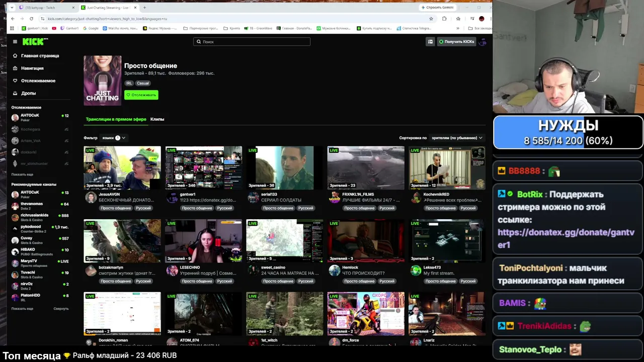The image size is (644, 362).
Task: Click НУЖДЫ donation goal progress bar
Action: pos(568,133)
